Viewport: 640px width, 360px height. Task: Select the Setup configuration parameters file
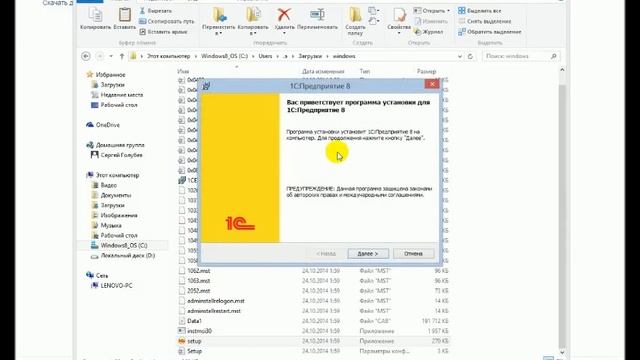pos(313,351)
